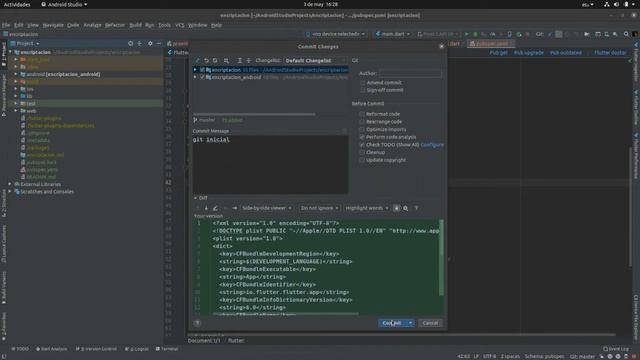Click Author input field

pyautogui.click(x=410, y=73)
